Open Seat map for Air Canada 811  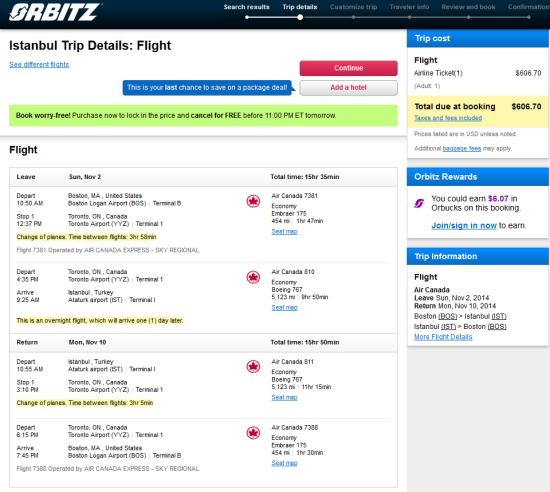(x=284, y=397)
